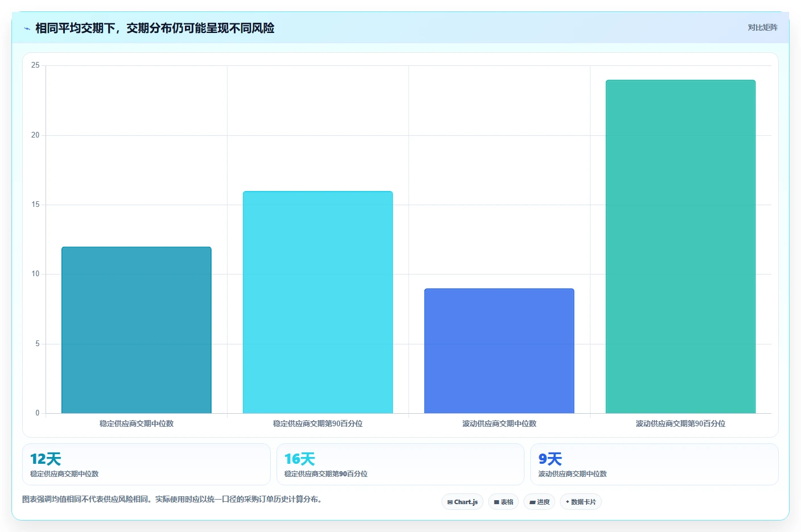The width and height of the screenshot is (801, 532).
Task: Click the 表格 tag chip
Action: click(x=503, y=502)
